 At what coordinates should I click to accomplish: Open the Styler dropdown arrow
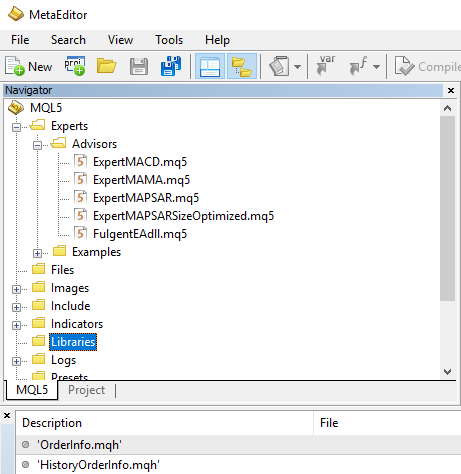[x=298, y=67]
